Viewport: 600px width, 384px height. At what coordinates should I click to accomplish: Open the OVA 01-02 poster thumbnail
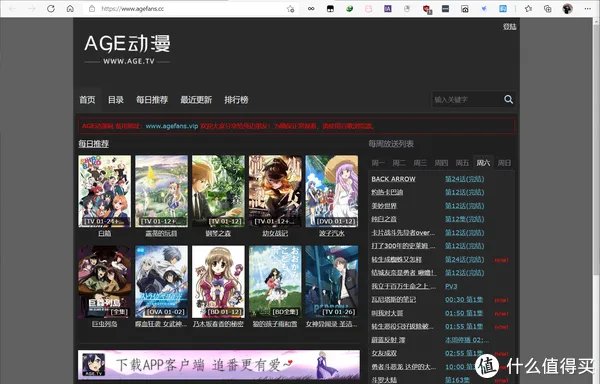click(x=161, y=281)
